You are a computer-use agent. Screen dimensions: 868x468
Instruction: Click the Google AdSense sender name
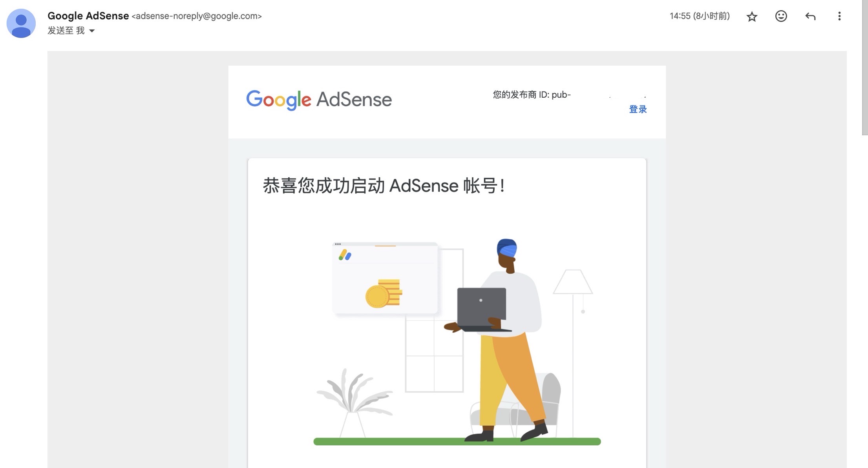coord(88,16)
